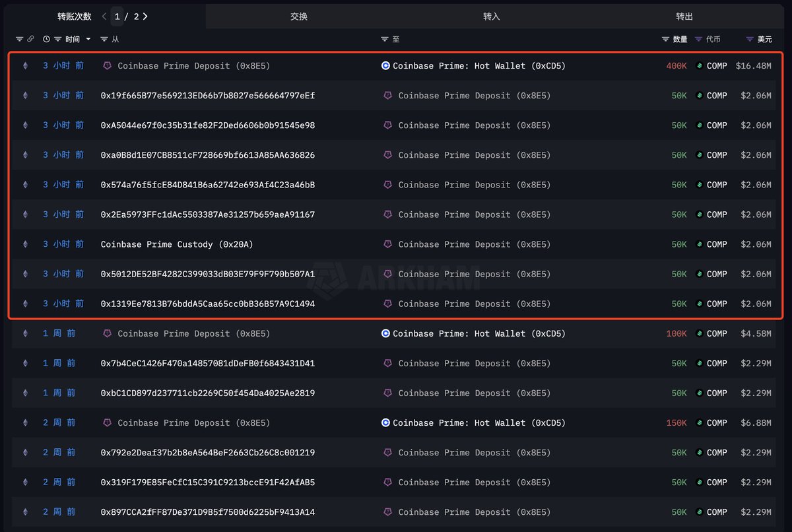792x532 pixels.
Task: Select the 转账次数 tab
Action: [x=74, y=17]
